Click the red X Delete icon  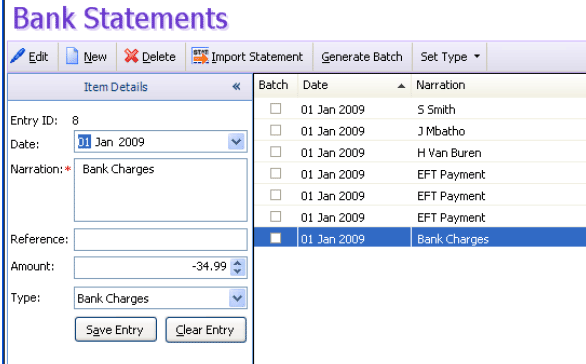pos(131,56)
